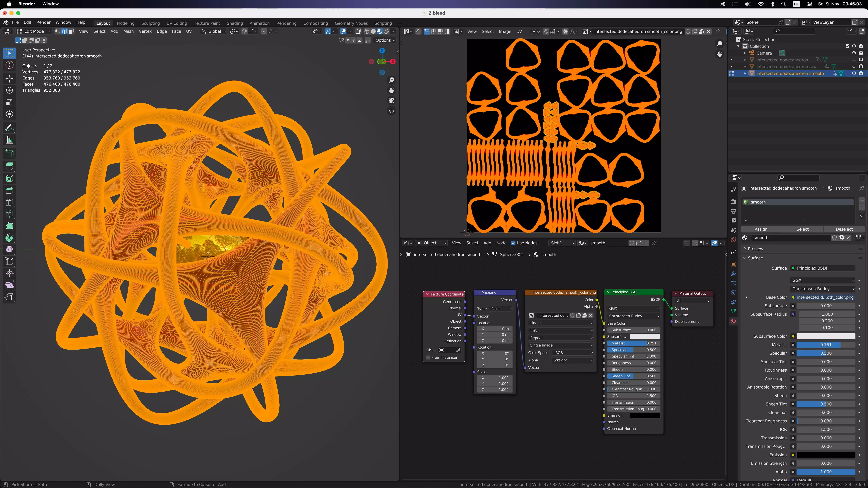This screenshot has width=868, height=488.
Task: Open the viewport Options dropdown
Action: click(x=385, y=40)
